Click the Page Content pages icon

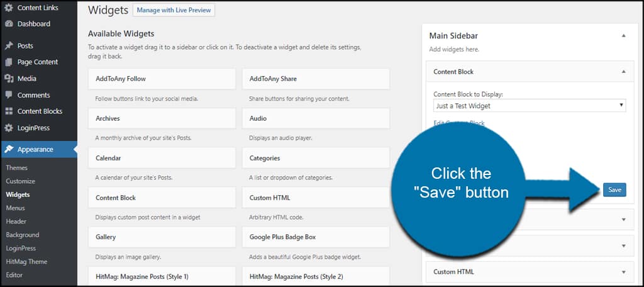(9, 62)
